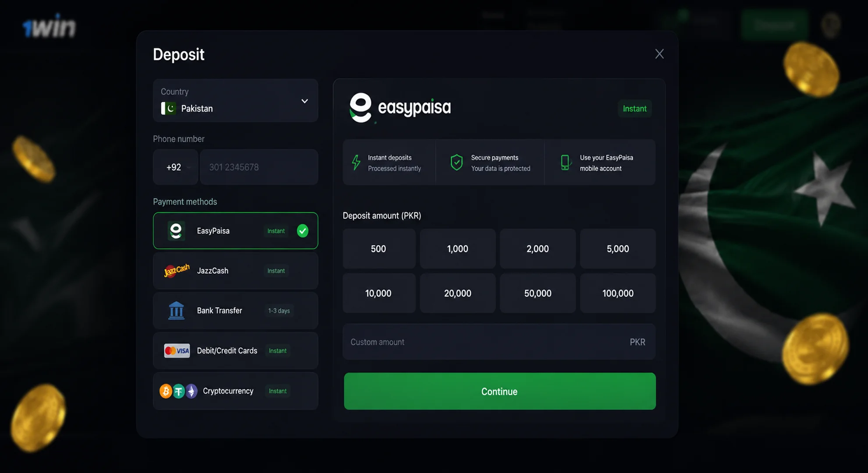Close the Deposit dialog
This screenshot has width=868, height=473.
tap(659, 54)
